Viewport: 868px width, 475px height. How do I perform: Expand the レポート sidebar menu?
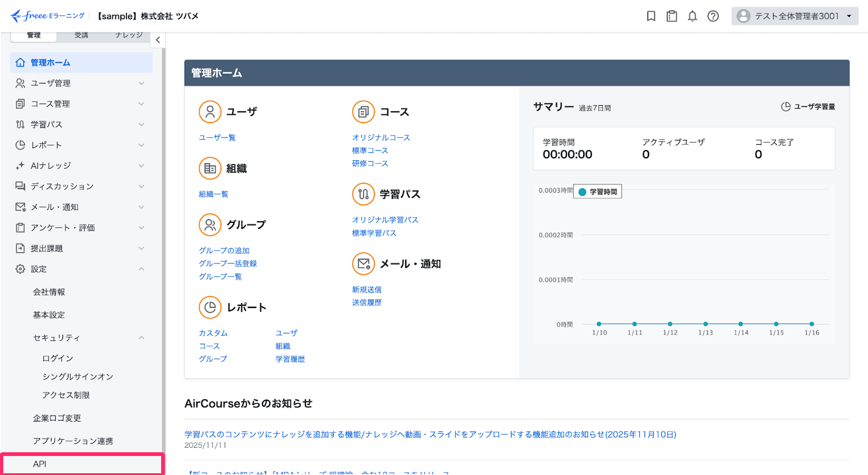click(x=81, y=145)
